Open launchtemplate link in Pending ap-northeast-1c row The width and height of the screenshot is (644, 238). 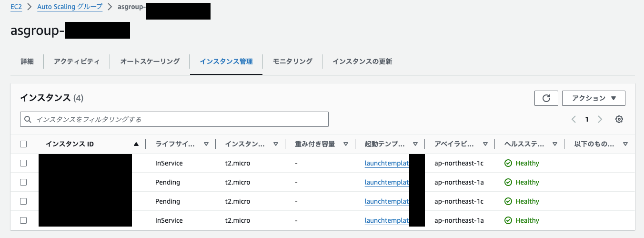coord(387,201)
